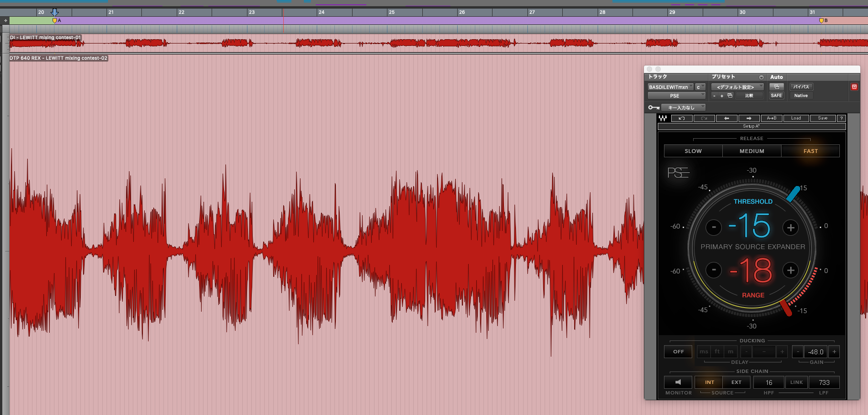
Task: Set release to SLOW
Action: pos(693,151)
